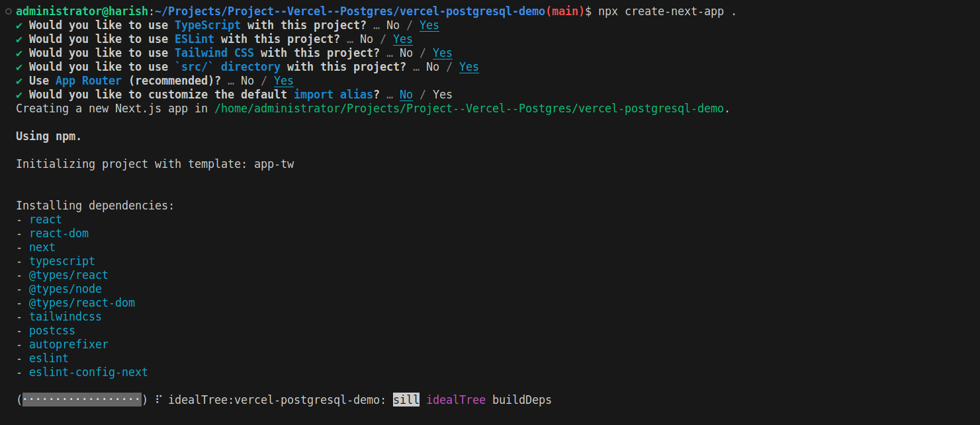Click the checkmark beside the App Router question
Image resolution: width=980 pixels, height=425 pixels.
pos(19,81)
